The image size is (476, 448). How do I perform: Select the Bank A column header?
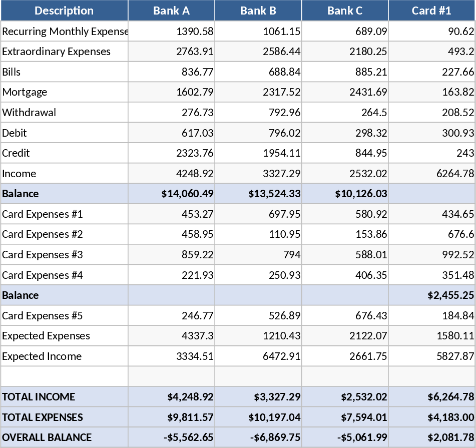[x=171, y=11]
